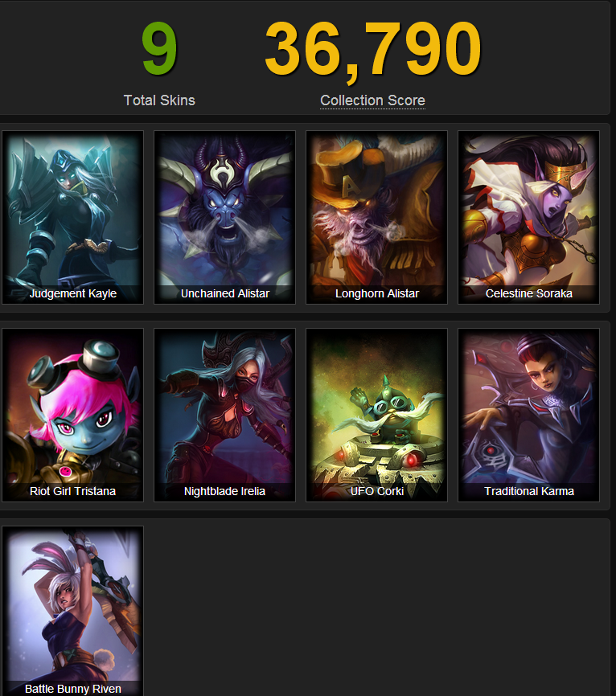Click the Riot Girl Tristana name caption
616x696 pixels.
click(x=73, y=491)
